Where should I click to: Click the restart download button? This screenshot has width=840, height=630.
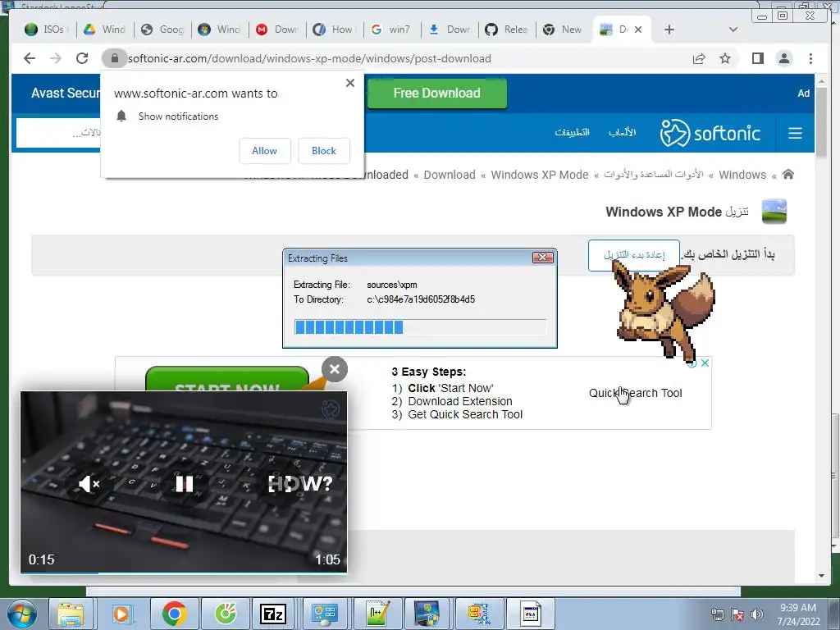click(x=634, y=255)
